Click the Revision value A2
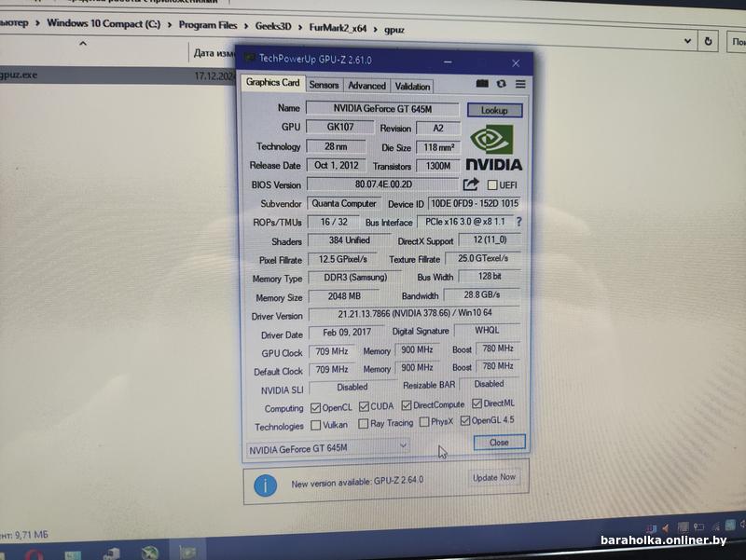Viewport: 746px width, 560px height. [438, 128]
